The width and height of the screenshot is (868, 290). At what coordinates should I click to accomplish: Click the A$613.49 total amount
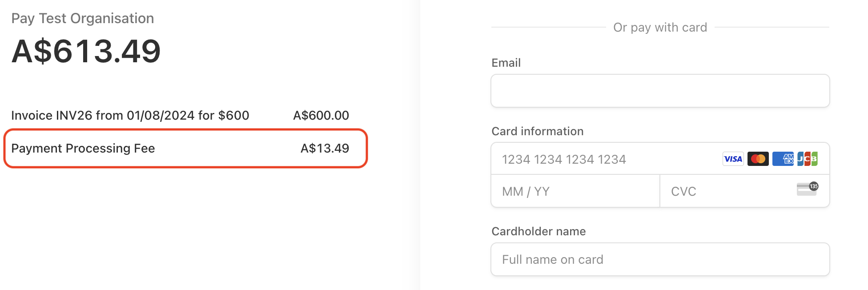(x=86, y=51)
